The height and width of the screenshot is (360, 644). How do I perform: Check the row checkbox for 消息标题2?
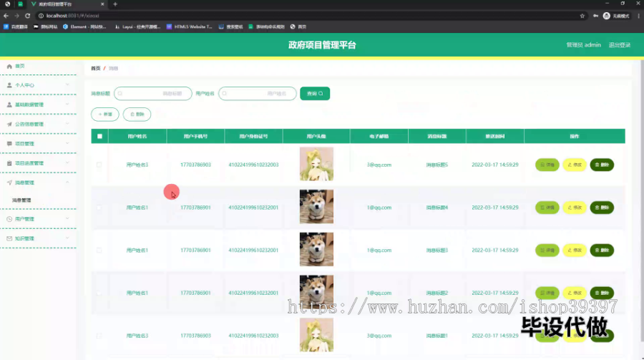click(99, 293)
